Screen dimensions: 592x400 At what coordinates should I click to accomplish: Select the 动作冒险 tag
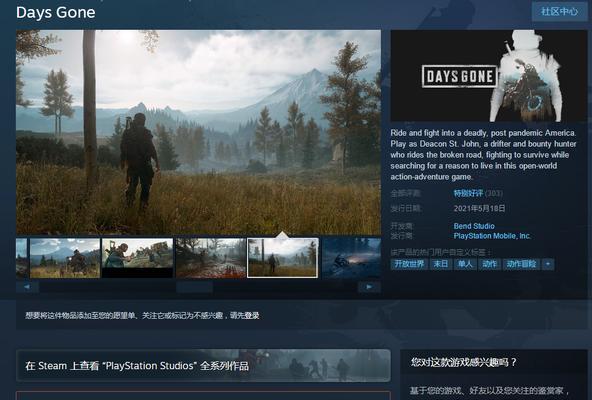point(521,264)
